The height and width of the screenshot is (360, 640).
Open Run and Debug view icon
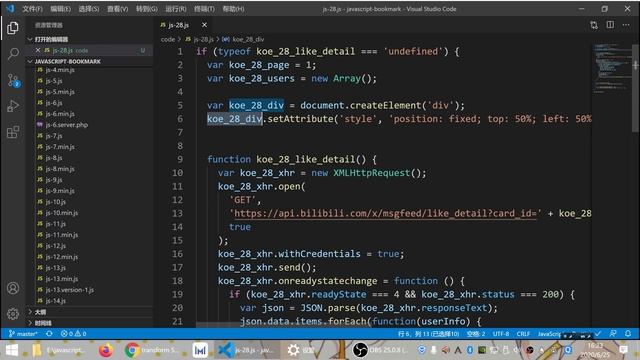pos(13,106)
